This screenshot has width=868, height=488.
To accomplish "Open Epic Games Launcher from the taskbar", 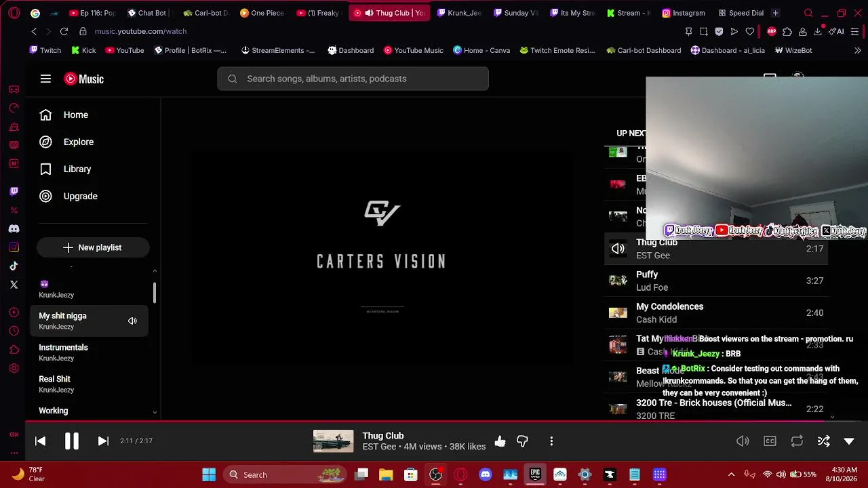I will 535,474.
